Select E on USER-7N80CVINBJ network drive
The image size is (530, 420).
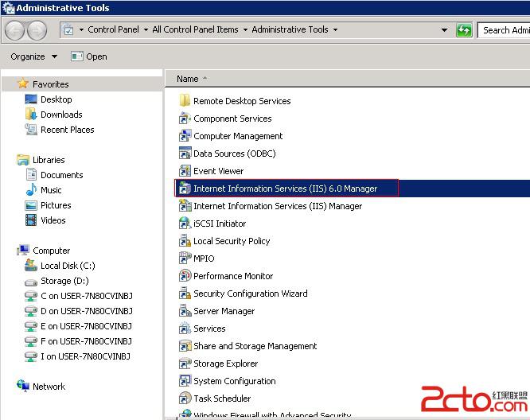pos(86,326)
